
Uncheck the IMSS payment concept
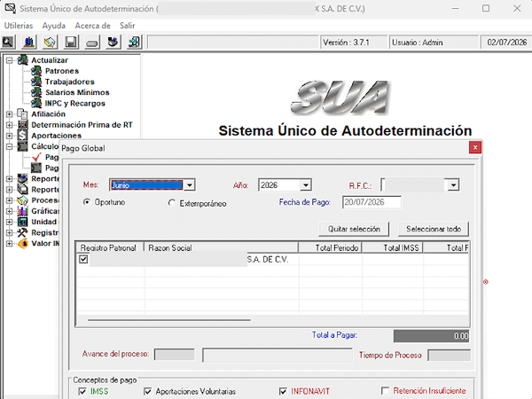(x=82, y=391)
